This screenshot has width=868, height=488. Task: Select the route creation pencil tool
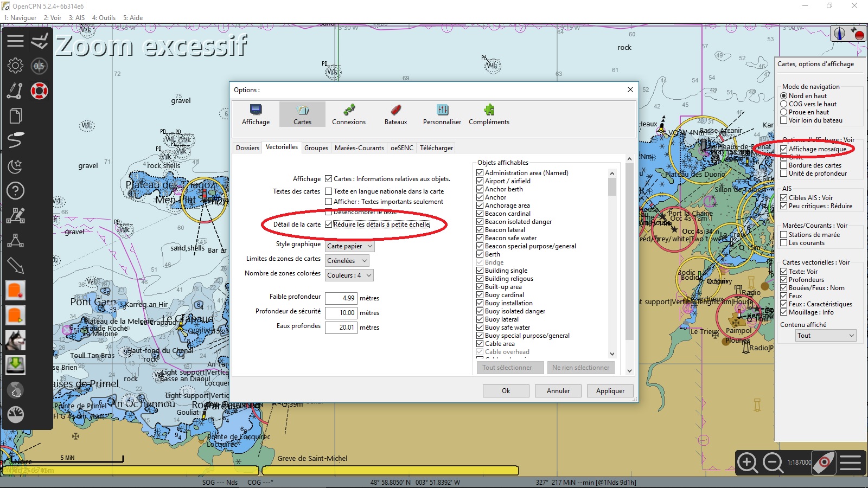(15, 91)
